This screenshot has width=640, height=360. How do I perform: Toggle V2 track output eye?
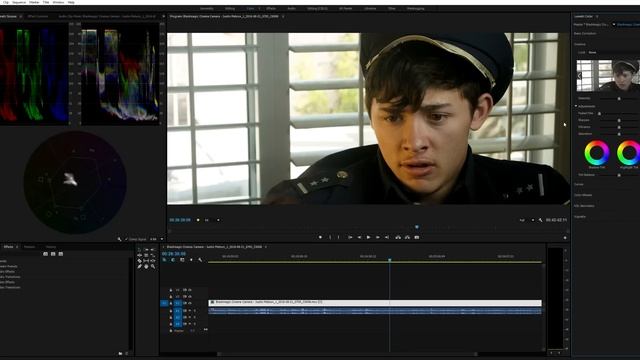pyautogui.click(x=190, y=296)
